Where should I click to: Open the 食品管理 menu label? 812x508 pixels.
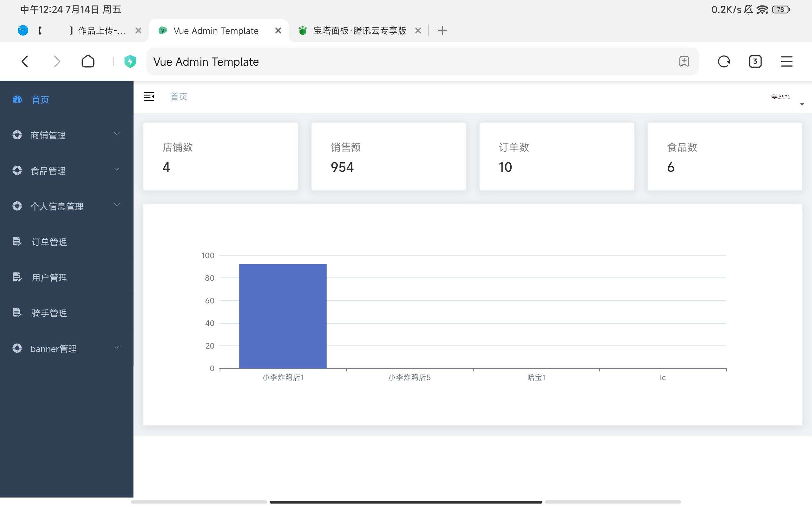pos(48,171)
